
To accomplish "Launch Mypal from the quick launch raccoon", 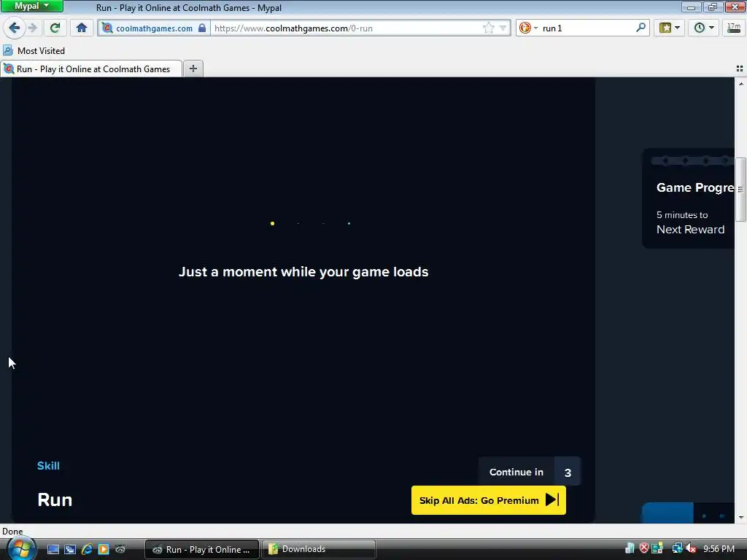I will (x=120, y=549).
